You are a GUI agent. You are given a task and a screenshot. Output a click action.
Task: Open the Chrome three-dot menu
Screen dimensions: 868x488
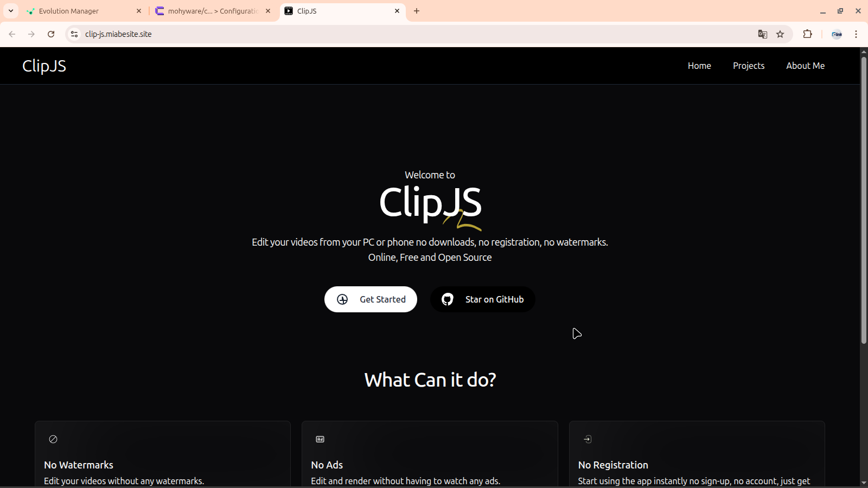point(856,34)
